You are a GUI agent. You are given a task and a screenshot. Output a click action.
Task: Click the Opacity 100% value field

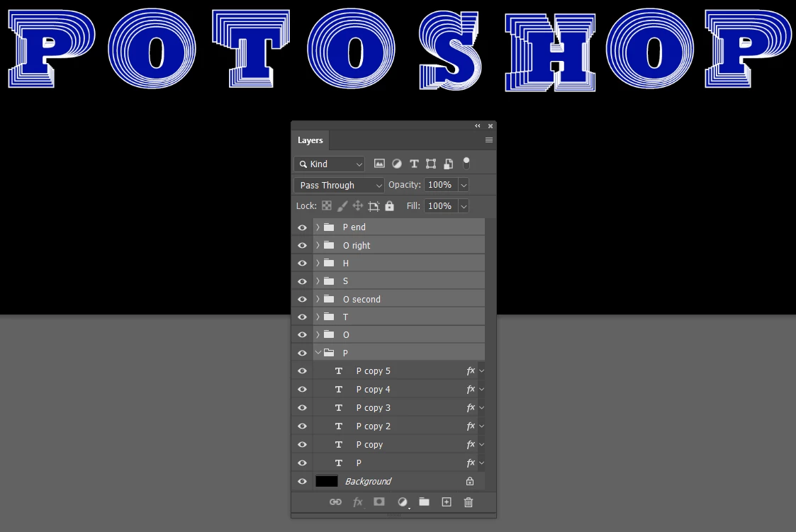point(441,185)
